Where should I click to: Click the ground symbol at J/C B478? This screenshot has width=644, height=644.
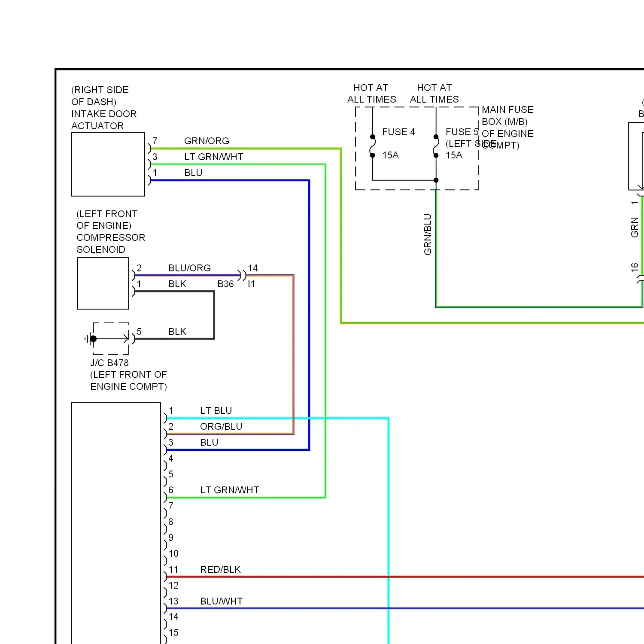(x=90, y=339)
